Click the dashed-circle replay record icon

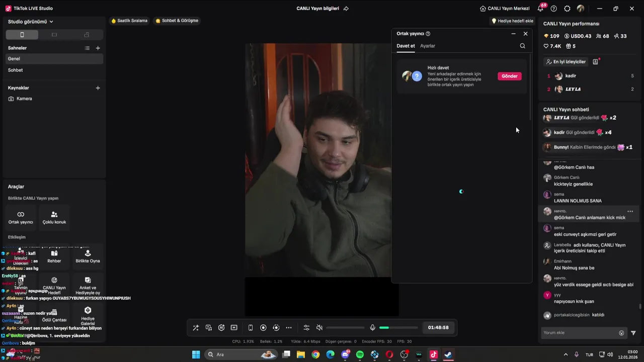coord(276,328)
